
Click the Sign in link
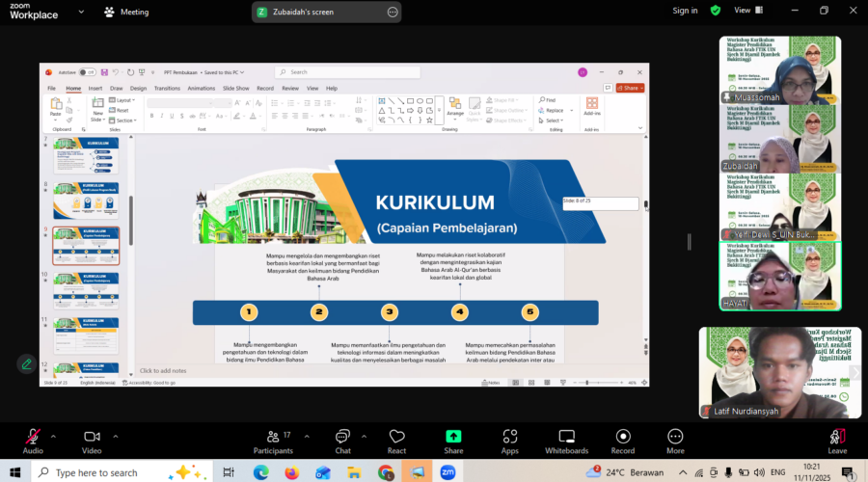click(x=685, y=11)
